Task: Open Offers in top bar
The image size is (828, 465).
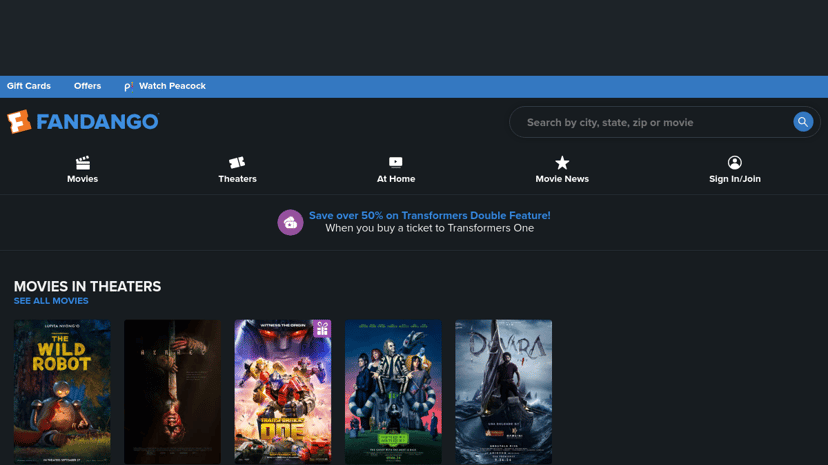Action: (x=87, y=86)
